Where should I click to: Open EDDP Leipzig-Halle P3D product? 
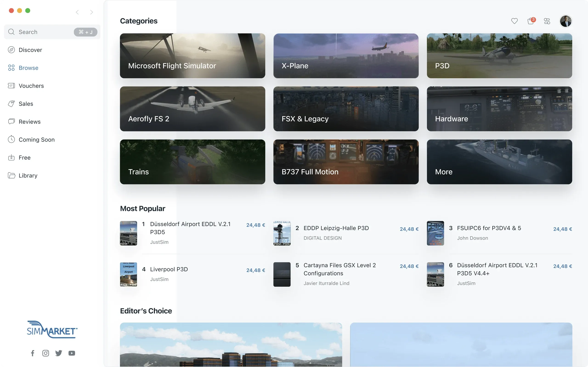[x=336, y=228]
